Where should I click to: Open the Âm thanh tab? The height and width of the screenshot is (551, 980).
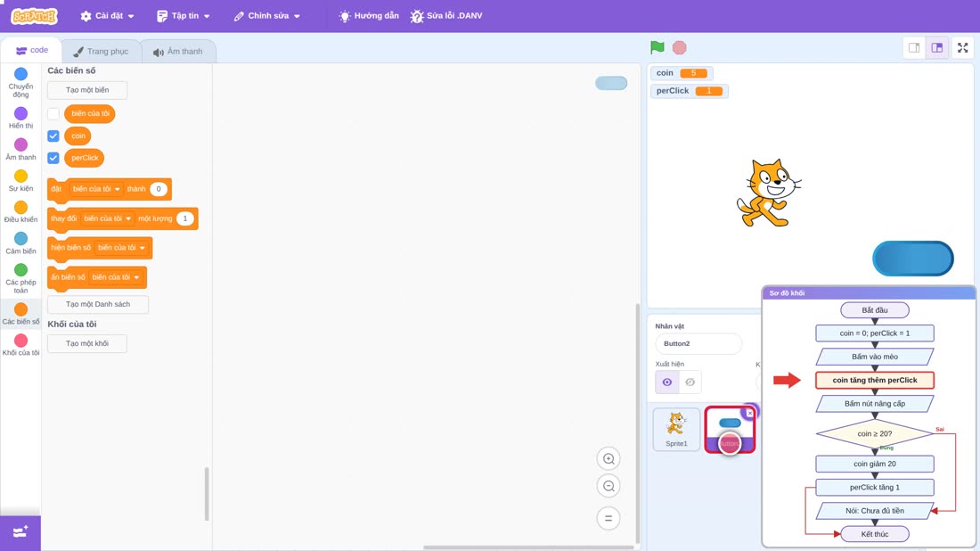point(178,52)
